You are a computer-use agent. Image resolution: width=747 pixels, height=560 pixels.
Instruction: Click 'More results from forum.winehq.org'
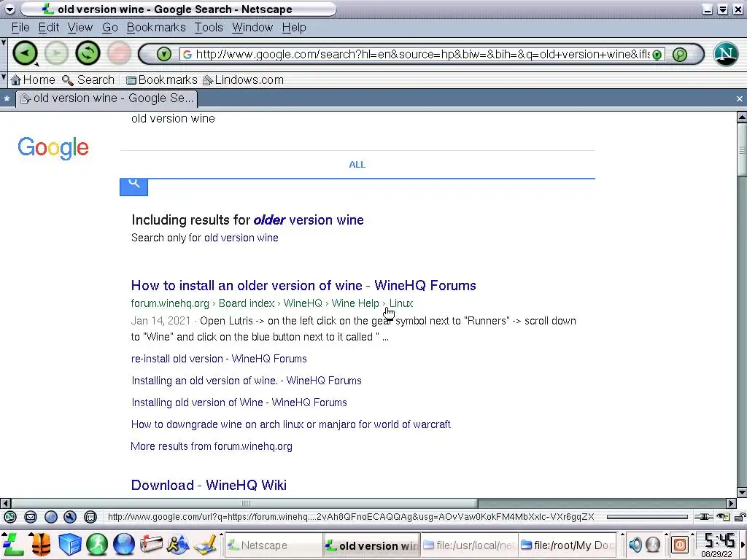[x=212, y=446]
